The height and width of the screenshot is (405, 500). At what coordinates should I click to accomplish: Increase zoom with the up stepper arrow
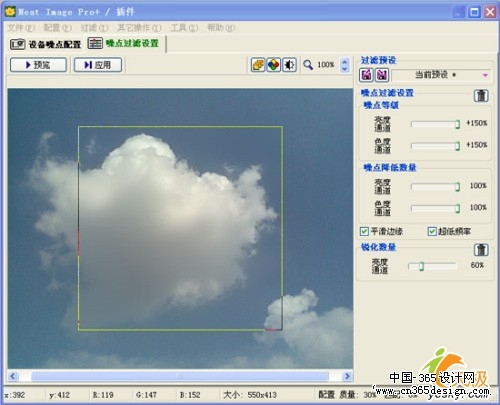pyautogui.click(x=345, y=61)
